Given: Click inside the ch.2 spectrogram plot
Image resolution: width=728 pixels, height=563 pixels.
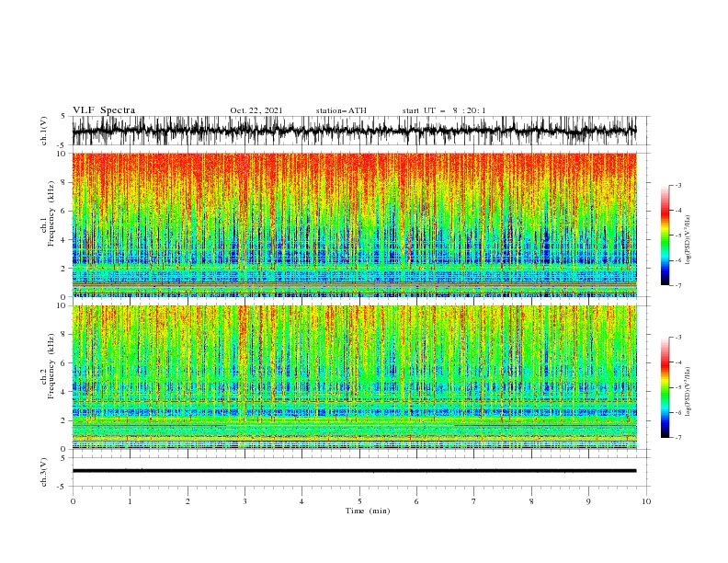Looking at the screenshot, I should point(354,377).
